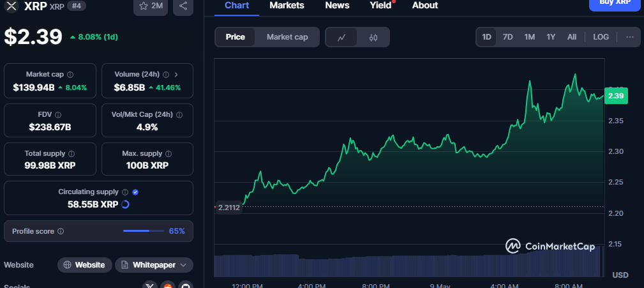Open the GitHub social icon

point(186,285)
